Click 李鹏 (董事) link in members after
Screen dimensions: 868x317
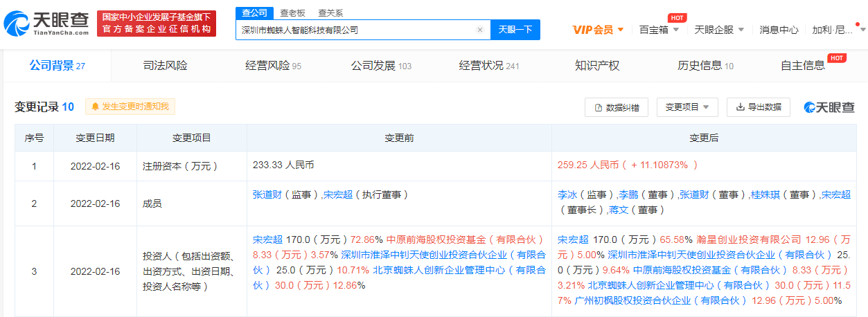(x=628, y=196)
